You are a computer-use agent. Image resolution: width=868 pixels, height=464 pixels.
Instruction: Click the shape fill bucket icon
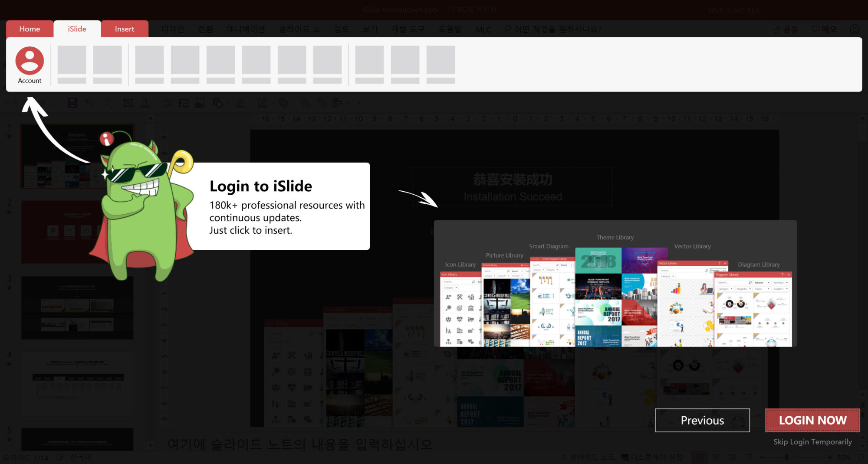[x=240, y=103]
